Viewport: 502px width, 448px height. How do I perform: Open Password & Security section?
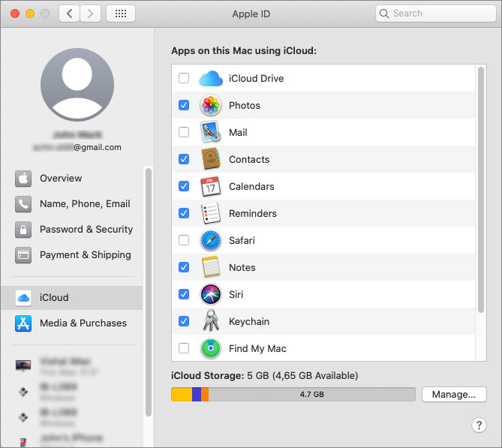click(72, 230)
